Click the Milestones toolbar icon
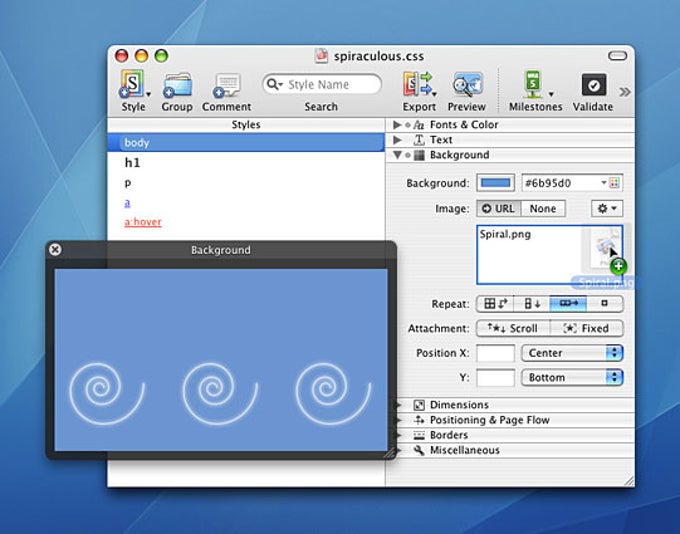This screenshot has width=680, height=534. (x=534, y=85)
